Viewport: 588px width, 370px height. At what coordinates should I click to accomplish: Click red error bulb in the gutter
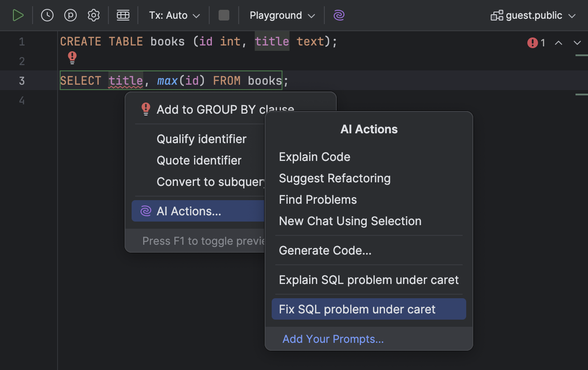pyautogui.click(x=72, y=58)
